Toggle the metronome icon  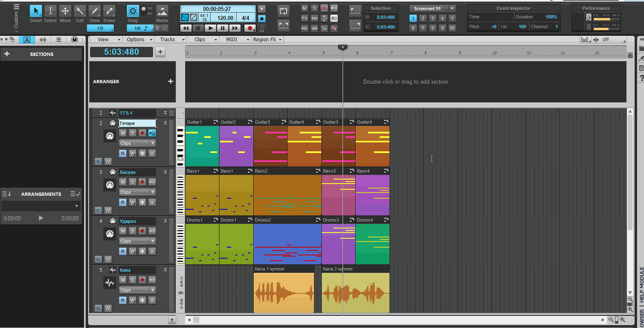click(262, 28)
